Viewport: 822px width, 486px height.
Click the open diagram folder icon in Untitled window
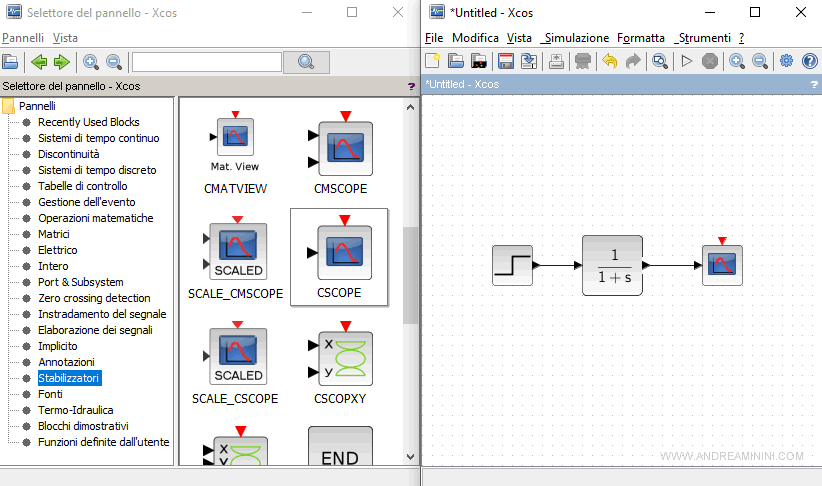(456, 61)
